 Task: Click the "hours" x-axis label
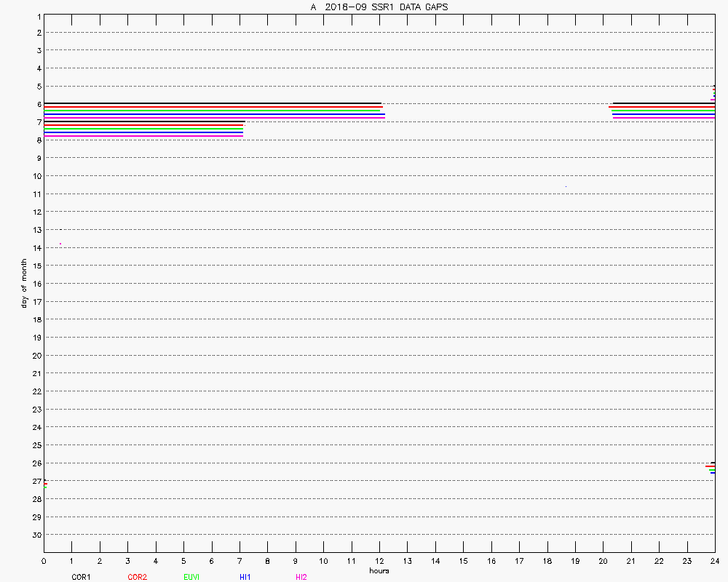click(379, 570)
